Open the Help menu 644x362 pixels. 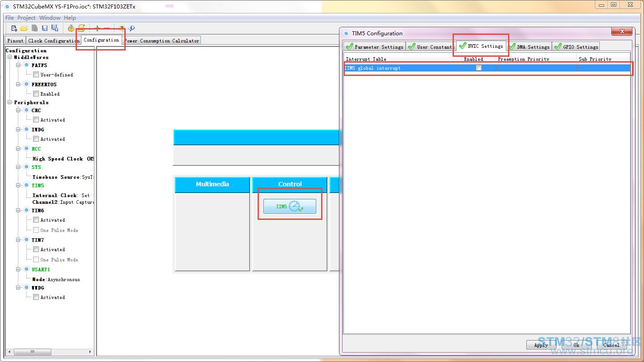(x=70, y=18)
